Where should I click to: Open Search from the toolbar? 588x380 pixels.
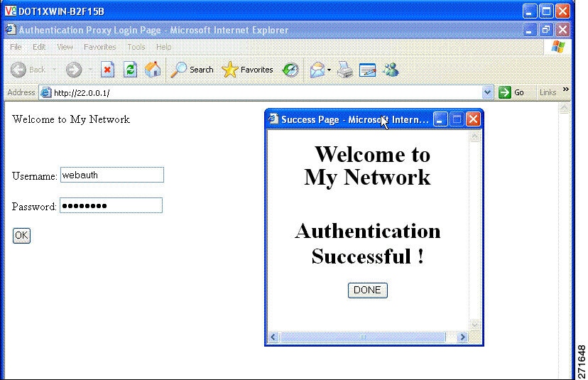(192, 70)
